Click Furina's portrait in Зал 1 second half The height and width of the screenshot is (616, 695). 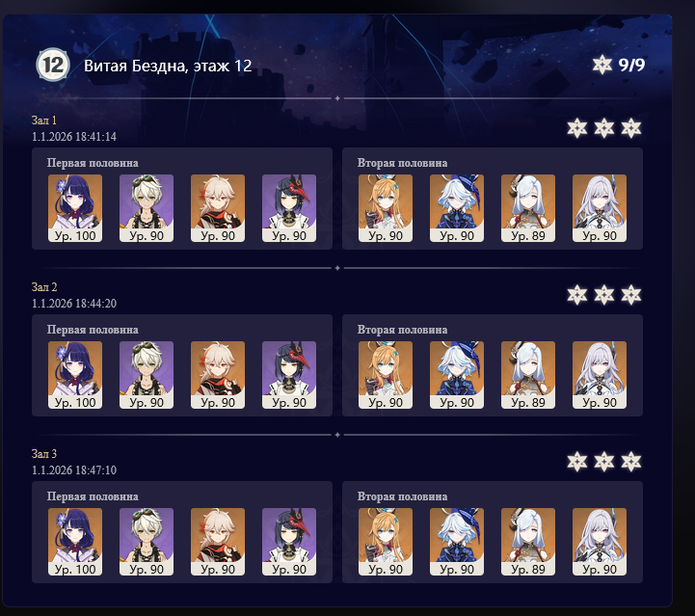click(x=457, y=208)
